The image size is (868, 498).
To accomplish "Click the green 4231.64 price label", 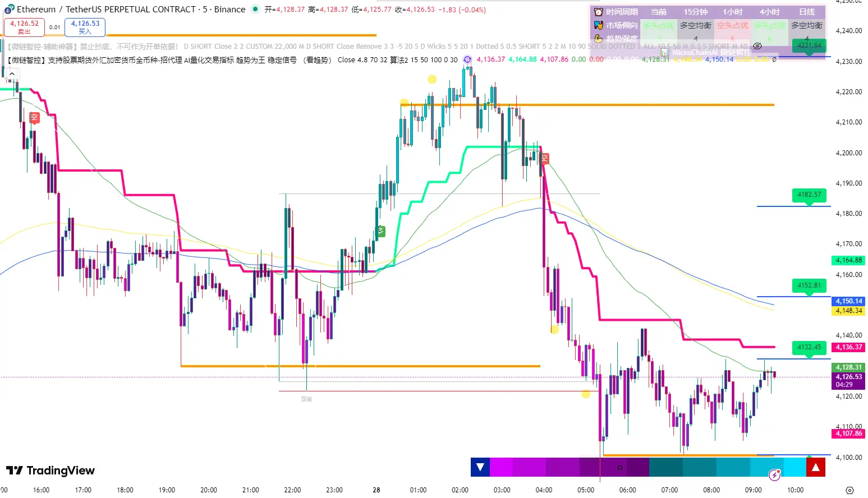I will pyautogui.click(x=809, y=45).
